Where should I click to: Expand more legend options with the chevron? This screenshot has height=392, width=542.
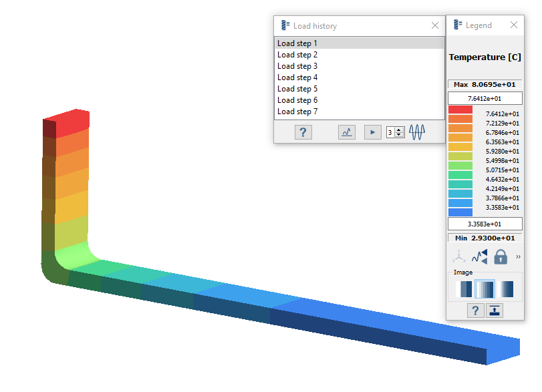pyautogui.click(x=519, y=256)
